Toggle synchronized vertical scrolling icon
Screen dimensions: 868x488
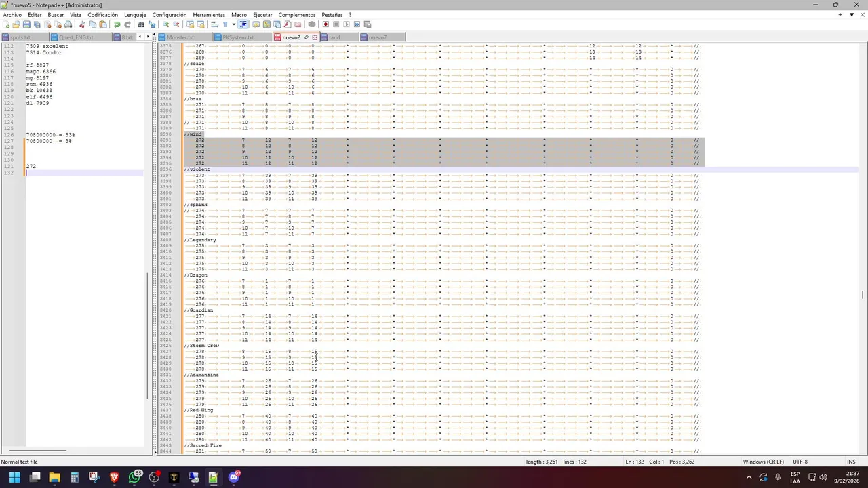coord(190,24)
